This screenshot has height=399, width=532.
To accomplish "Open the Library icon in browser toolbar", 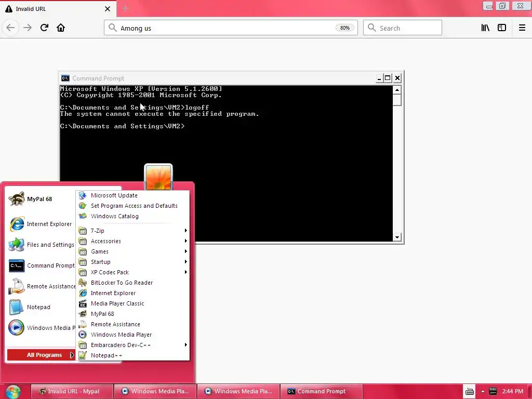I will pyautogui.click(x=485, y=28).
